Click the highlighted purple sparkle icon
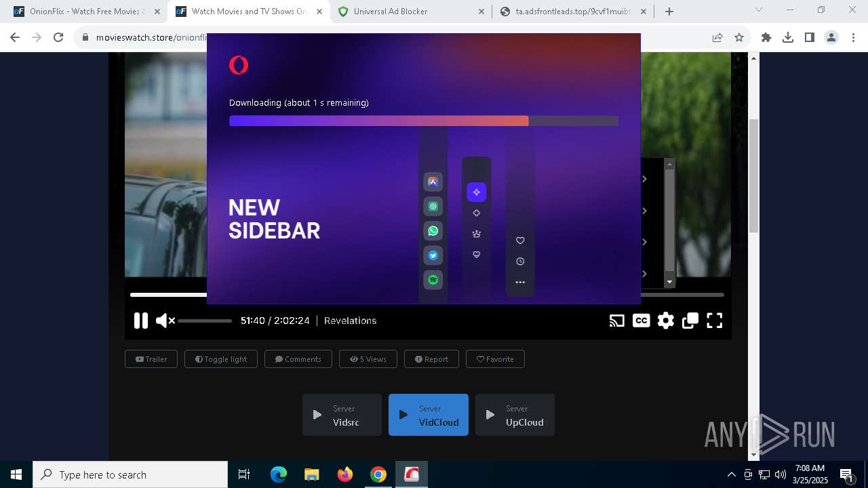Viewport: 868px width, 488px height. click(477, 192)
